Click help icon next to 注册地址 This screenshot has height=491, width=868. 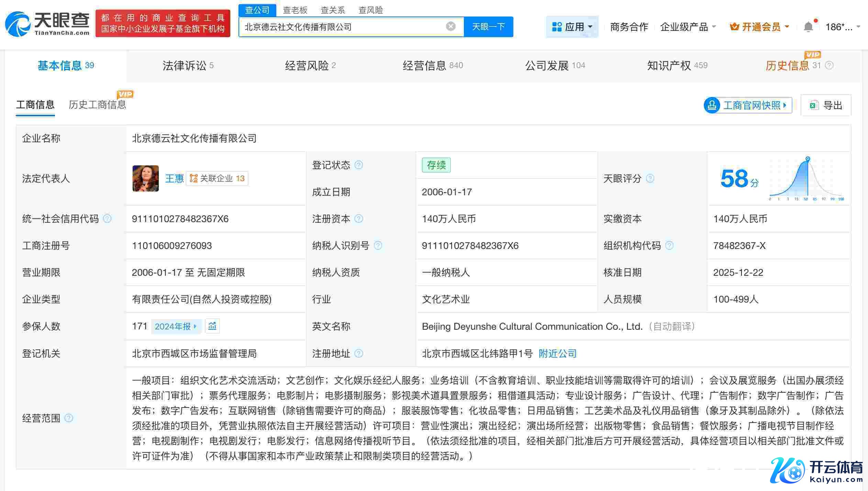click(358, 353)
